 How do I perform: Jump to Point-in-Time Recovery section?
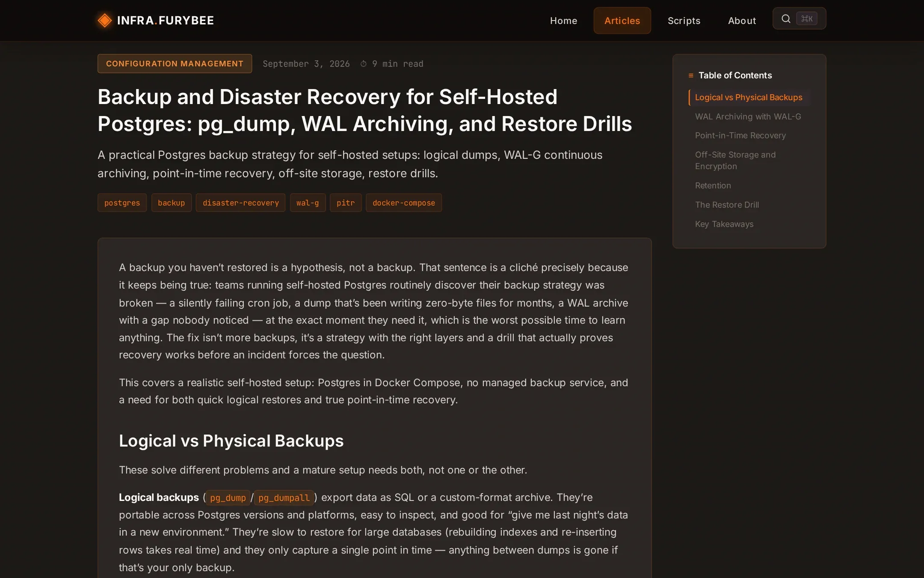pos(740,135)
